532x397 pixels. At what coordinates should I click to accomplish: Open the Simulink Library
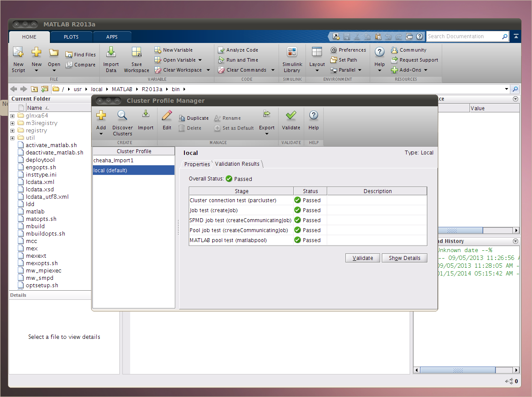click(x=292, y=59)
